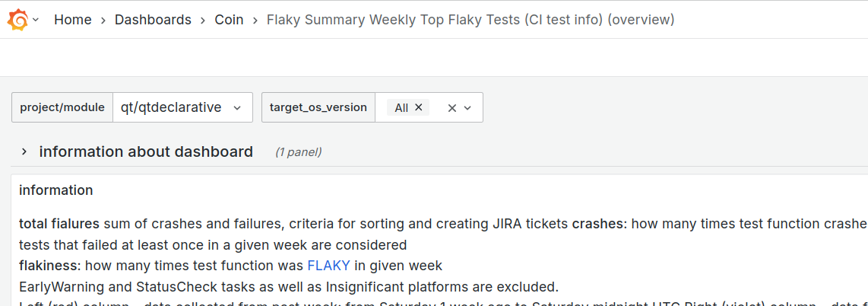Viewport: 868px width, 306px height.
Task: Expand information about dashboard row chevron
Action: [x=24, y=151]
